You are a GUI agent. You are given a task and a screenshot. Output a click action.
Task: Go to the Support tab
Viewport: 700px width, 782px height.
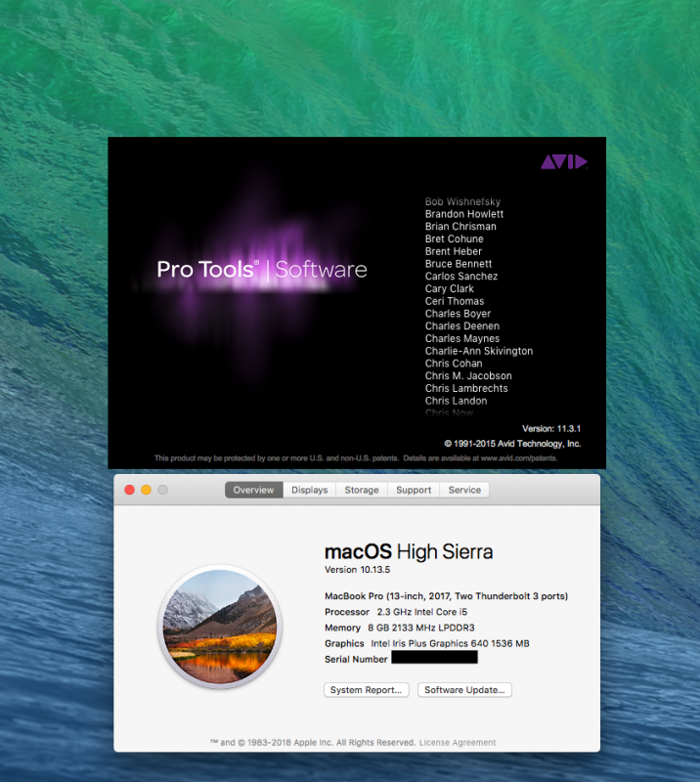pyautogui.click(x=414, y=490)
